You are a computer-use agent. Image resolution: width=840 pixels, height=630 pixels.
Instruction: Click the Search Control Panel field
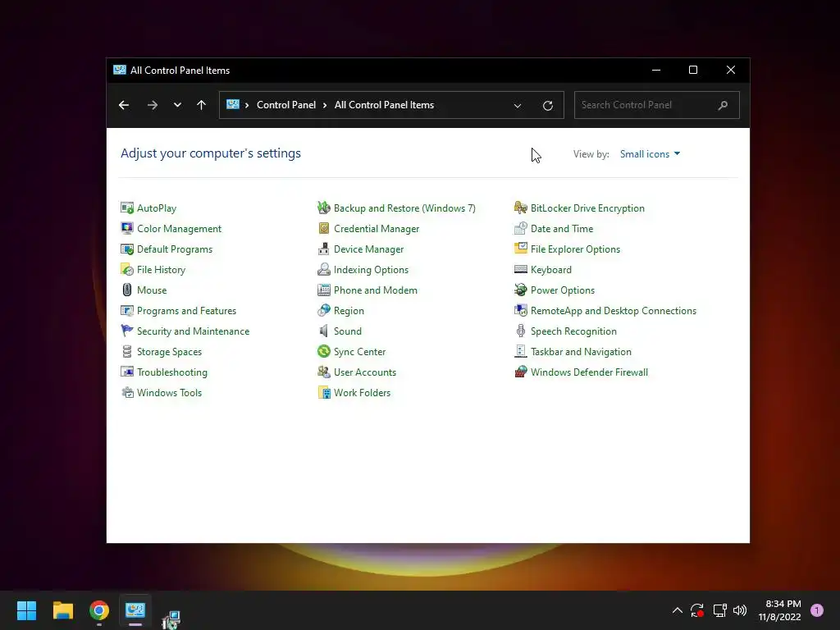656,105
